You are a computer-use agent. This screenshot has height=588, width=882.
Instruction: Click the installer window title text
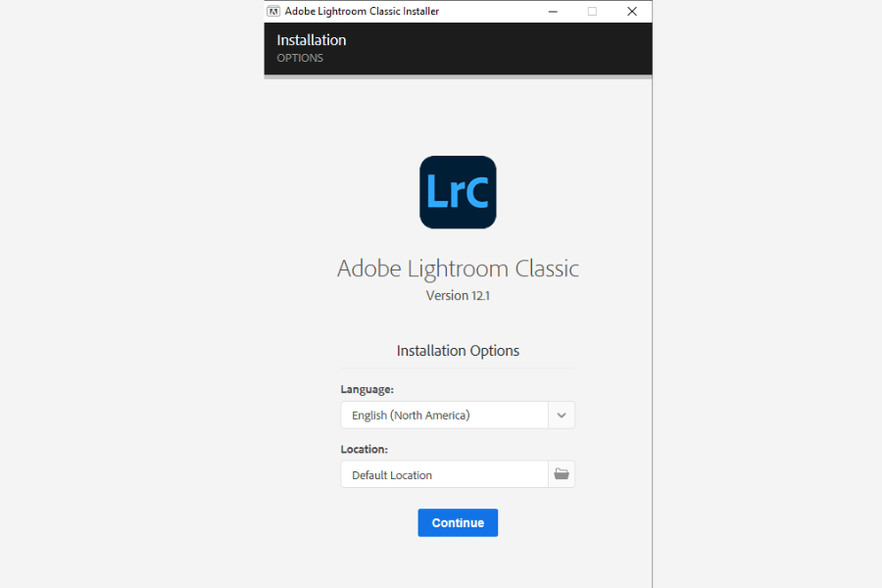(362, 12)
